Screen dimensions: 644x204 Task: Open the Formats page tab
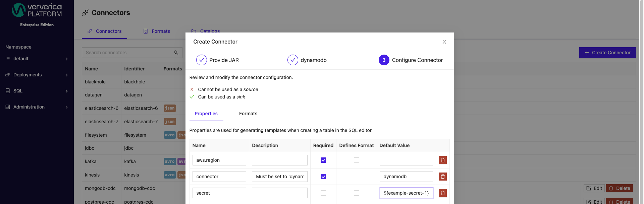click(x=157, y=31)
